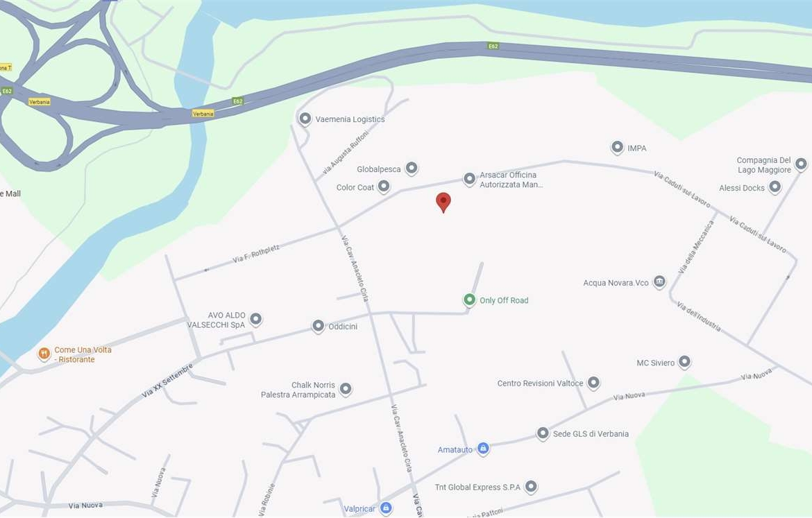
Task: Select the green Only Off Road marker
Action: pos(469,300)
